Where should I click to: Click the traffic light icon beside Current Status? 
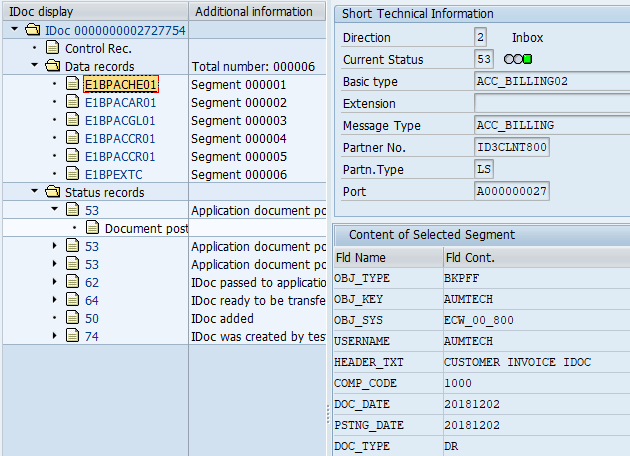[x=519, y=60]
